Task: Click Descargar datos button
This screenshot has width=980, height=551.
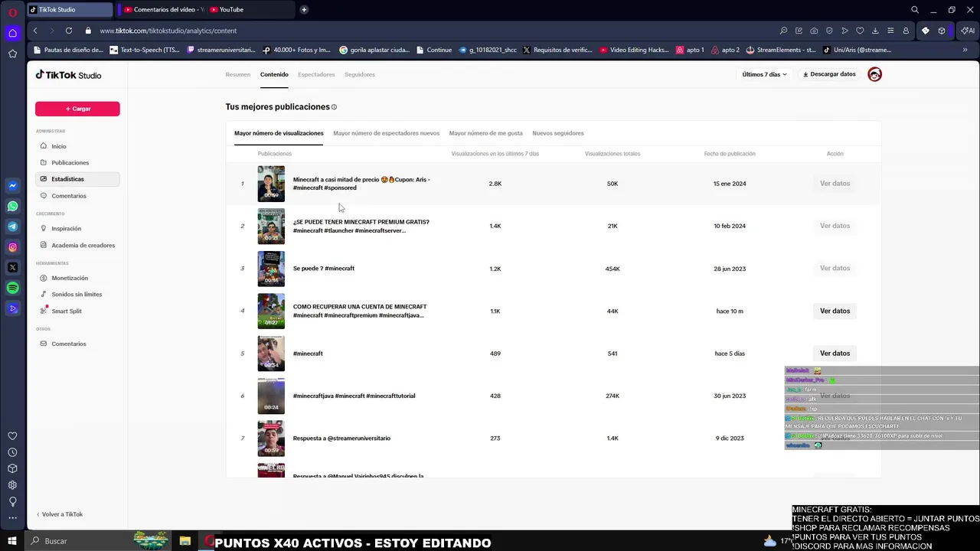Action: pyautogui.click(x=829, y=74)
